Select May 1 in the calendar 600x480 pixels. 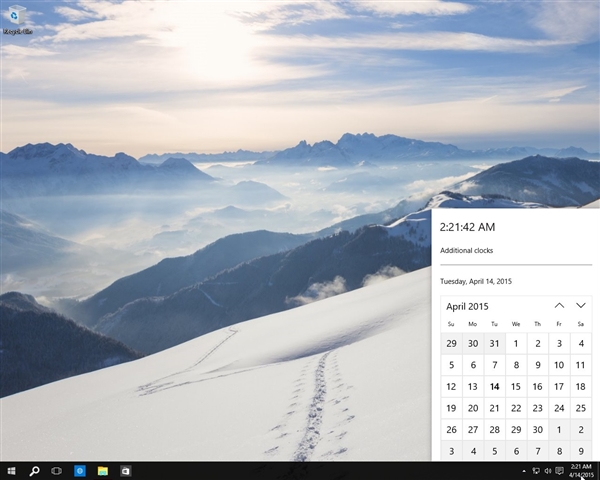coord(559,429)
